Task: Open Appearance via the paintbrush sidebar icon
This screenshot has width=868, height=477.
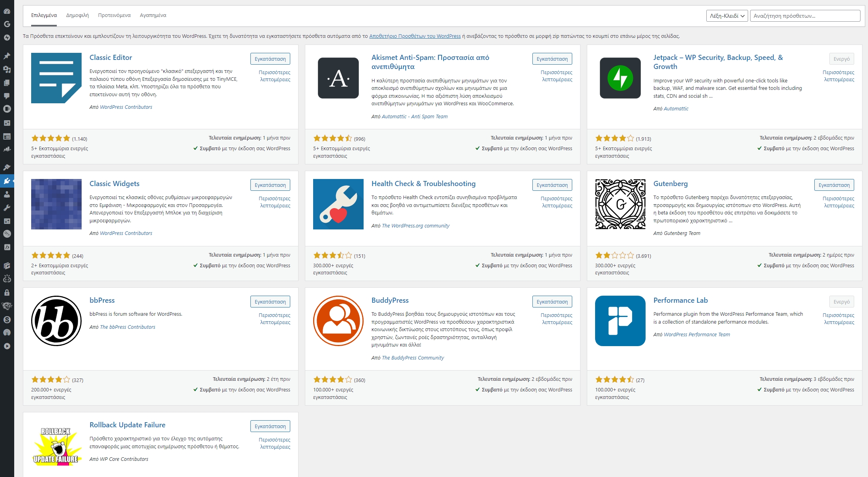Action: pos(7,167)
